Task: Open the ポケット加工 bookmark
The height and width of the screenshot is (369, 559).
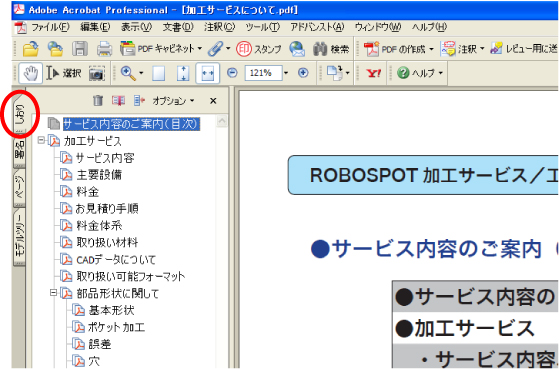Action: point(116,327)
